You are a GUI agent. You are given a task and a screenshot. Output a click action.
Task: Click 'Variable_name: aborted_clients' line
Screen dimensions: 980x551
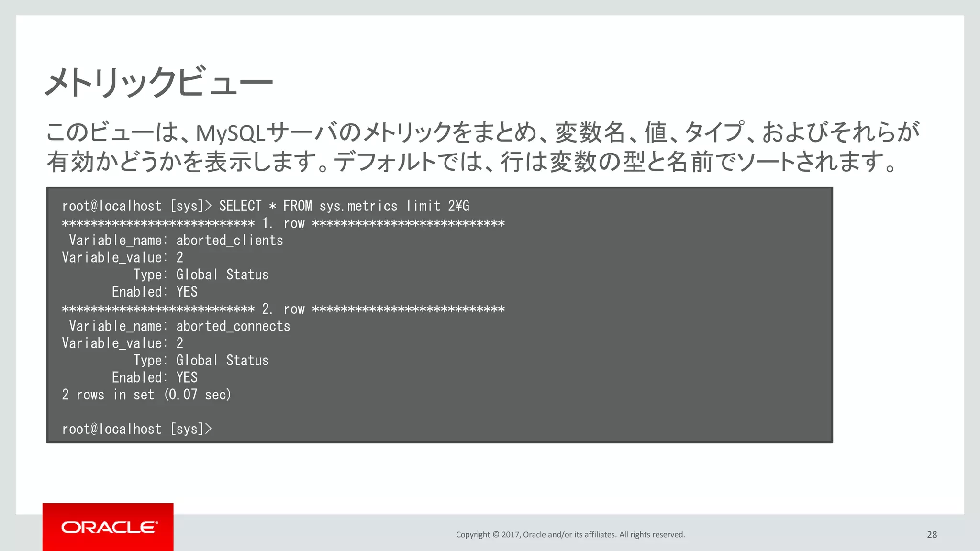click(176, 240)
